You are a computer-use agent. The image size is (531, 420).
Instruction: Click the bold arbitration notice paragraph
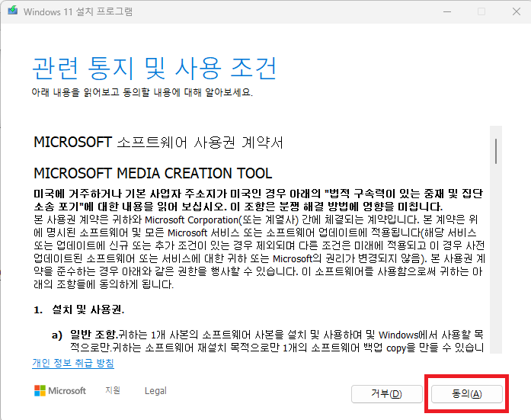(x=259, y=200)
